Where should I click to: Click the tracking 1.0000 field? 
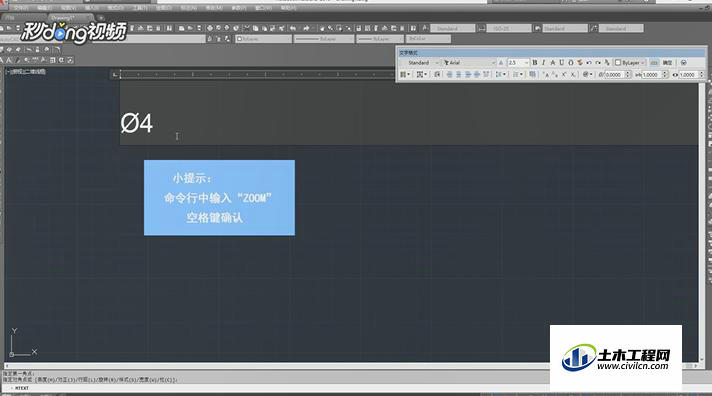651,74
